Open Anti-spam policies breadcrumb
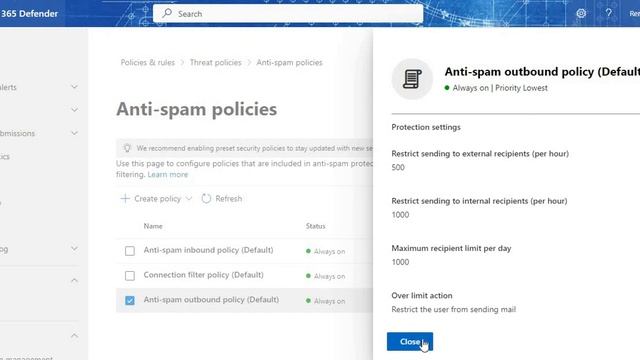Screen dimensions: 640x360 tap(289, 62)
